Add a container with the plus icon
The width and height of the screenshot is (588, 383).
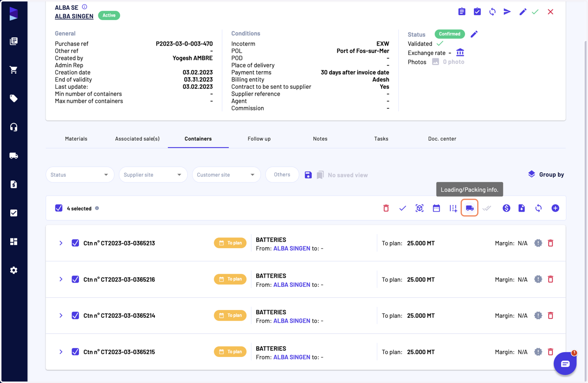555,208
